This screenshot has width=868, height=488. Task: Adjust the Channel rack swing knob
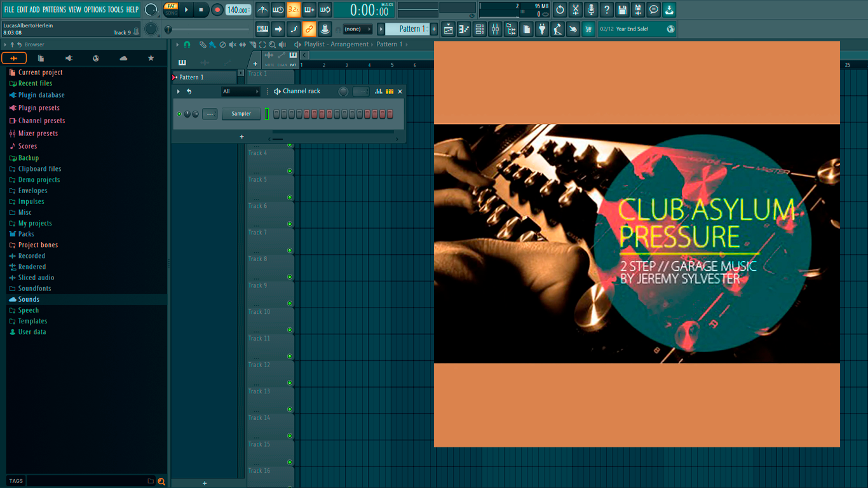(343, 91)
